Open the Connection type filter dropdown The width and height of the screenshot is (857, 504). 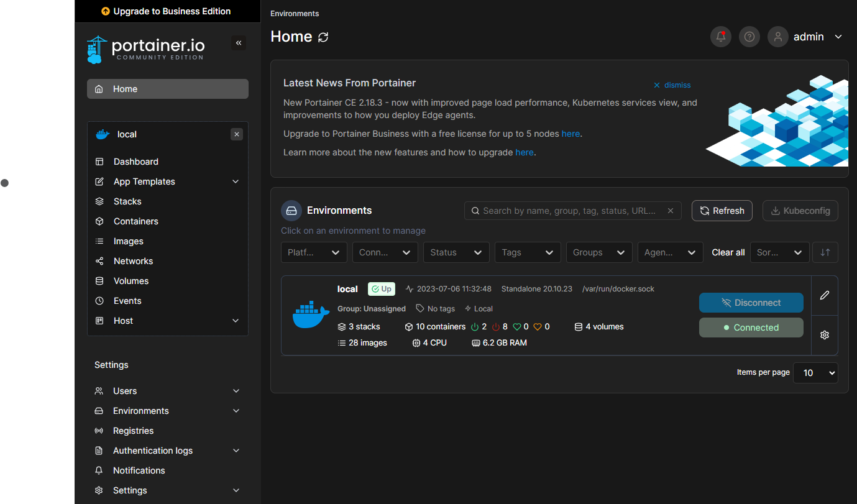(385, 252)
